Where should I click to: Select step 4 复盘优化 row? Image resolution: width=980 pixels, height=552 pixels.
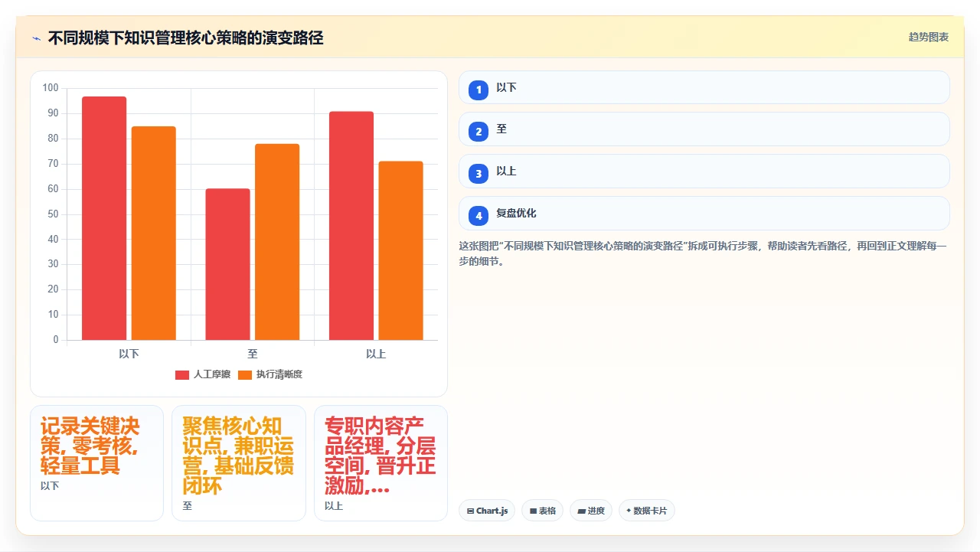(x=704, y=214)
